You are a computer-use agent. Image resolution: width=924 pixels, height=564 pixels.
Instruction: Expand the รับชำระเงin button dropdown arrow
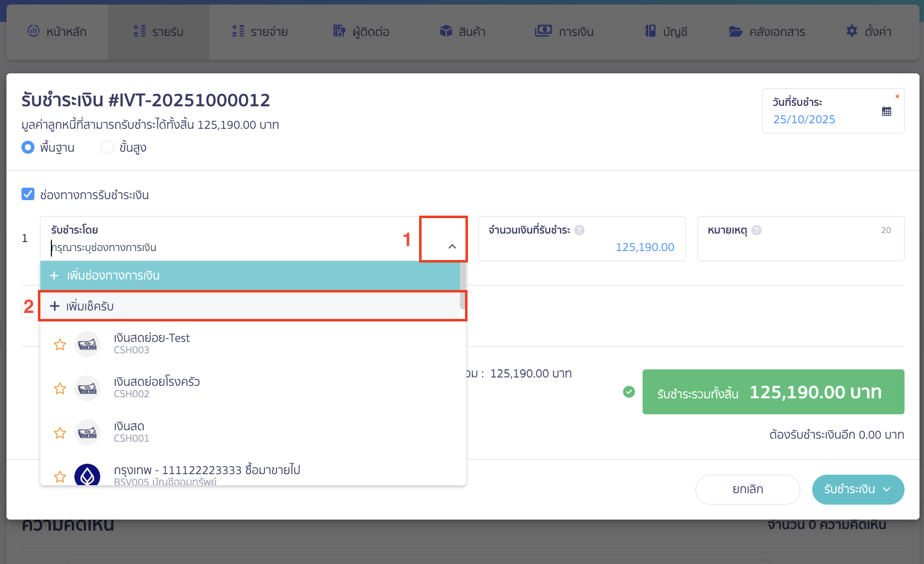point(887,490)
